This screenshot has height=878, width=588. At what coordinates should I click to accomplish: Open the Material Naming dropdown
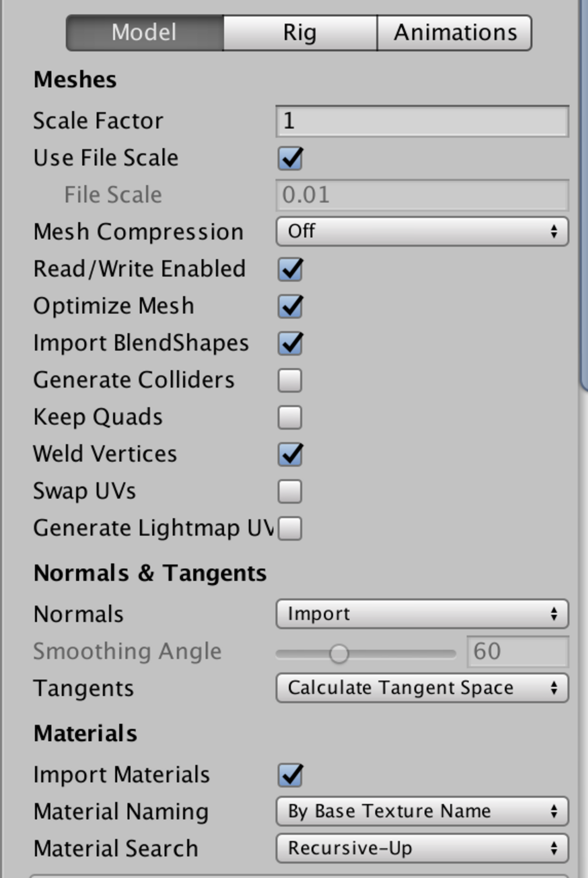421,811
